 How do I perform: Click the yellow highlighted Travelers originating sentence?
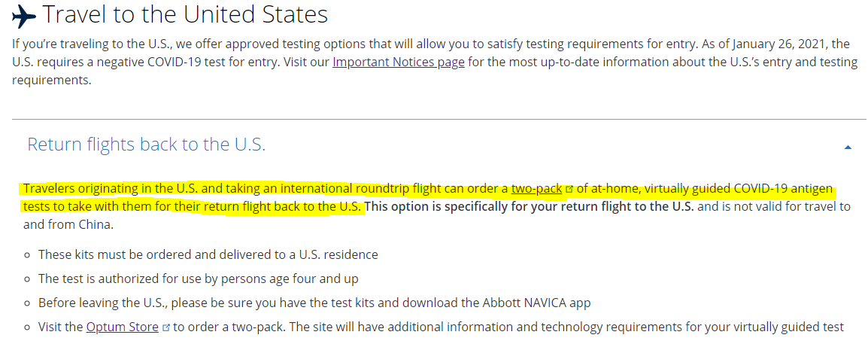426,198
